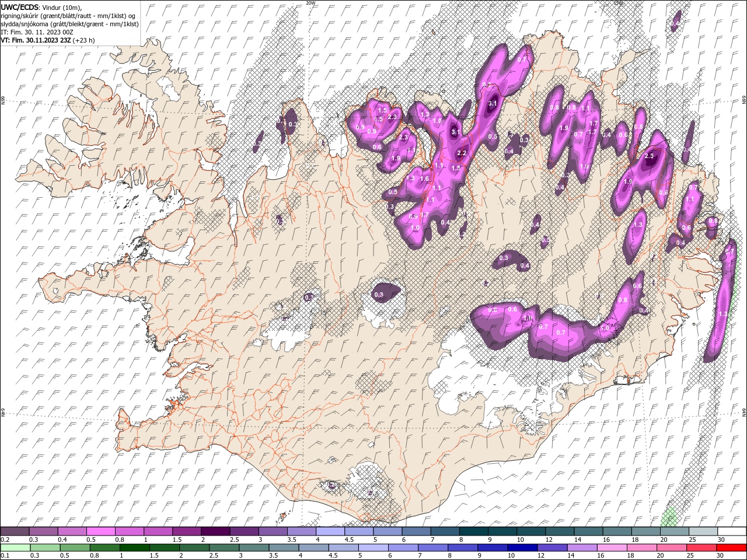Pick the blue swatch labeled 8 in rain legend
Screen dimensions: 747x560
(x=463, y=548)
